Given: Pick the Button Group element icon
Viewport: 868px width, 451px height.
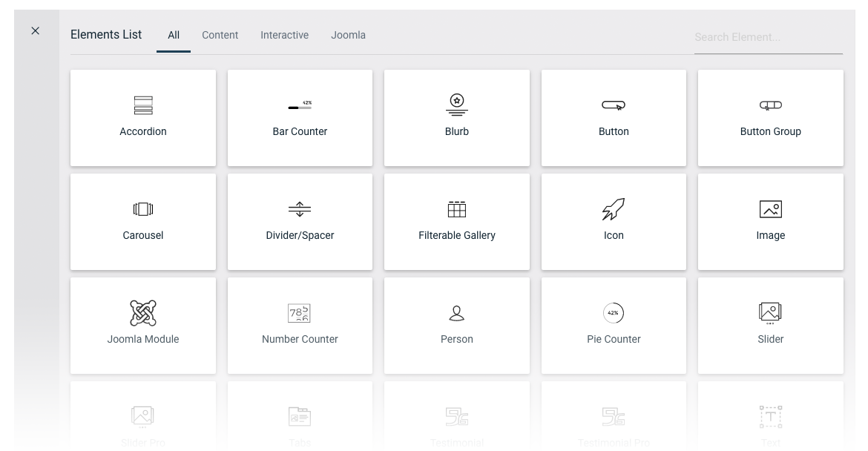Looking at the screenshot, I should click(x=771, y=105).
